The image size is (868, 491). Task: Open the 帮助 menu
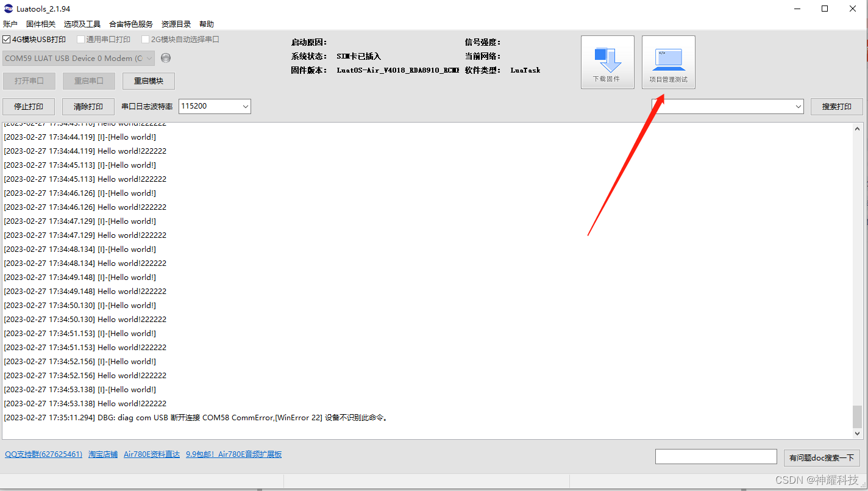coord(207,24)
